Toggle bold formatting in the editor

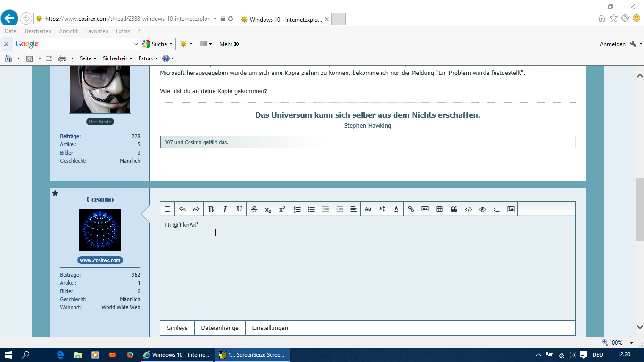211,209
